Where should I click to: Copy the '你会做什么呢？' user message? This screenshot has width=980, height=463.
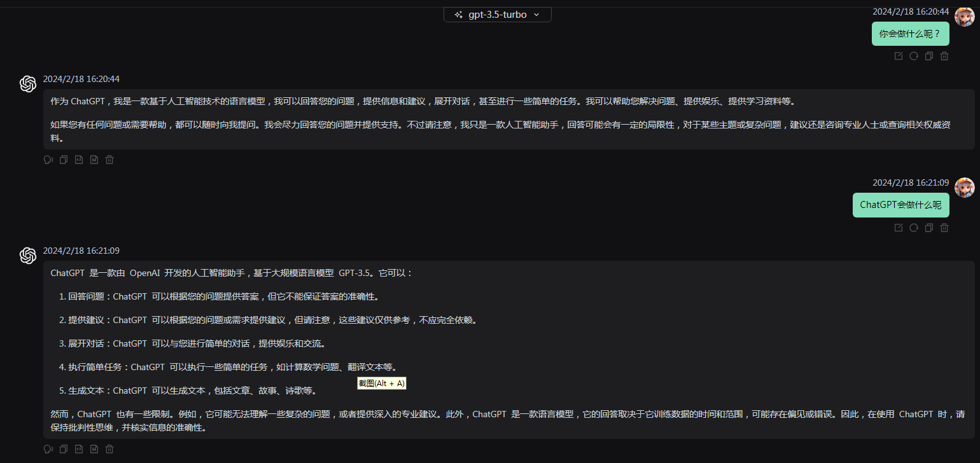point(928,56)
